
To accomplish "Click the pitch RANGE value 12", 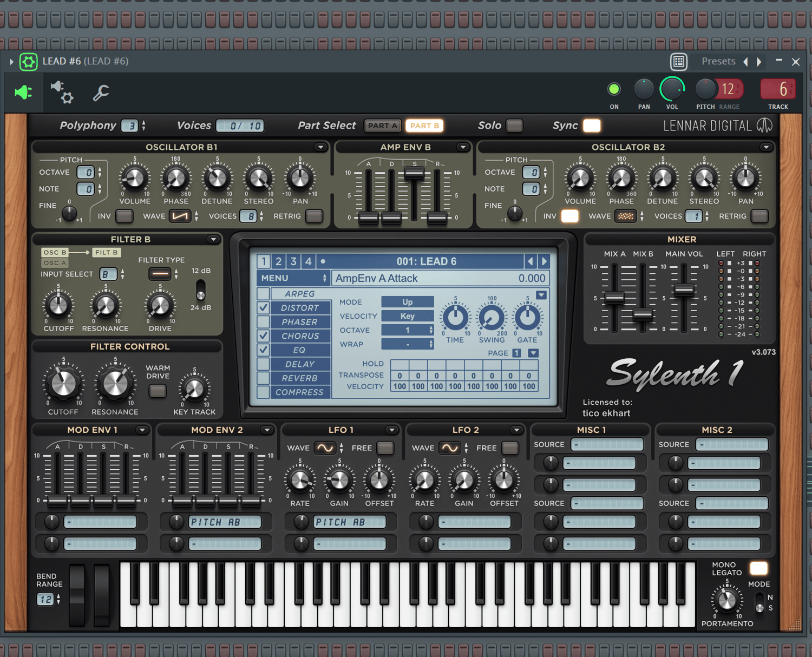I will 729,89.
